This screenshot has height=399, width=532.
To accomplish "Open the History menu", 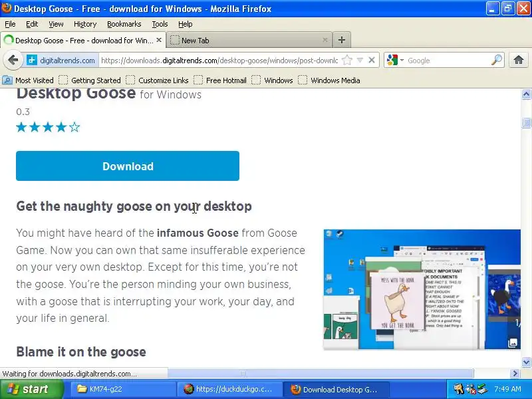I will pyautogui.click(x=85, y=24).
